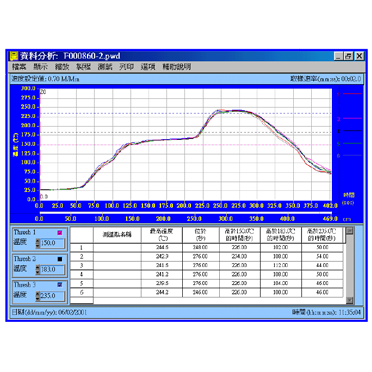Restore down the data analysis window
The image size is (372, 372).
348,56
